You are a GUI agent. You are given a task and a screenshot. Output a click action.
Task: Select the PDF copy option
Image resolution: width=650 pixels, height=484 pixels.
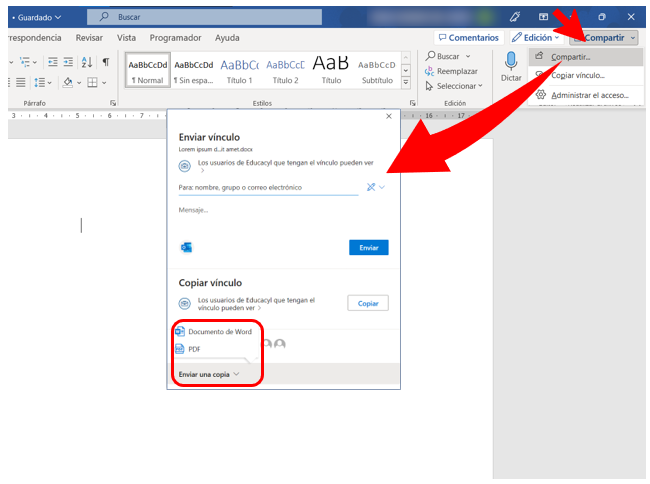tap(188, 349)
